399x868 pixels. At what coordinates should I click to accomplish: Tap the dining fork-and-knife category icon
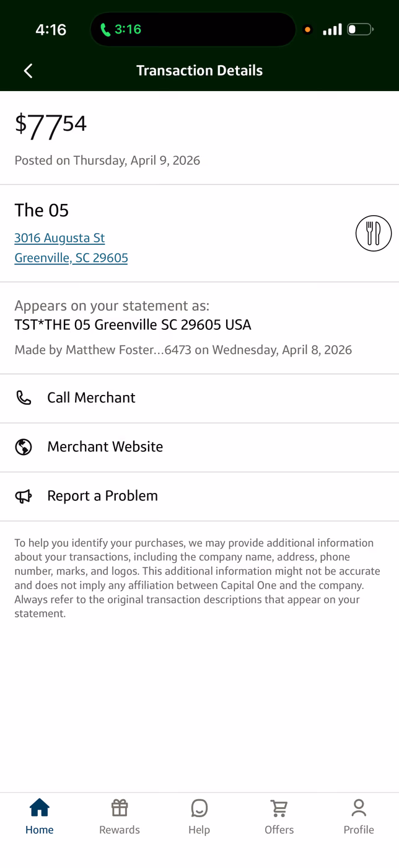tap(374, 233)
